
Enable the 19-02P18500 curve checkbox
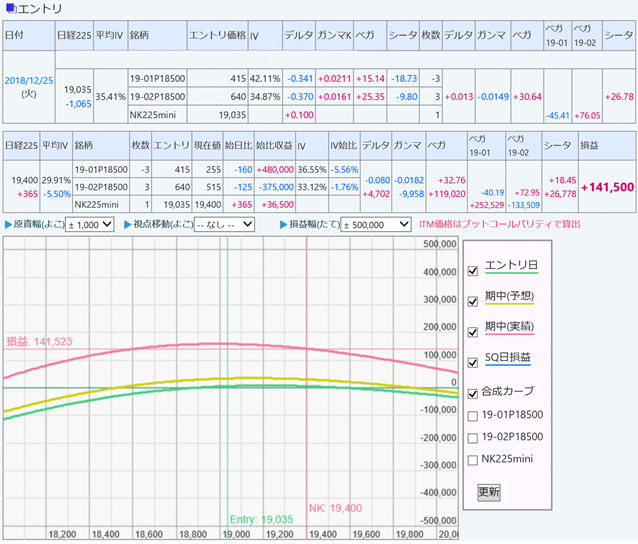(473, 438)
